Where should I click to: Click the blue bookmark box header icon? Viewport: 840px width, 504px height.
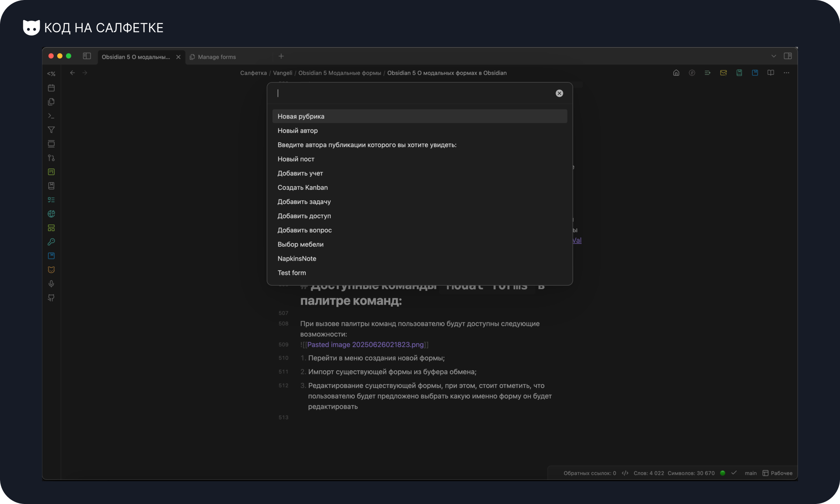pos(755,73)
